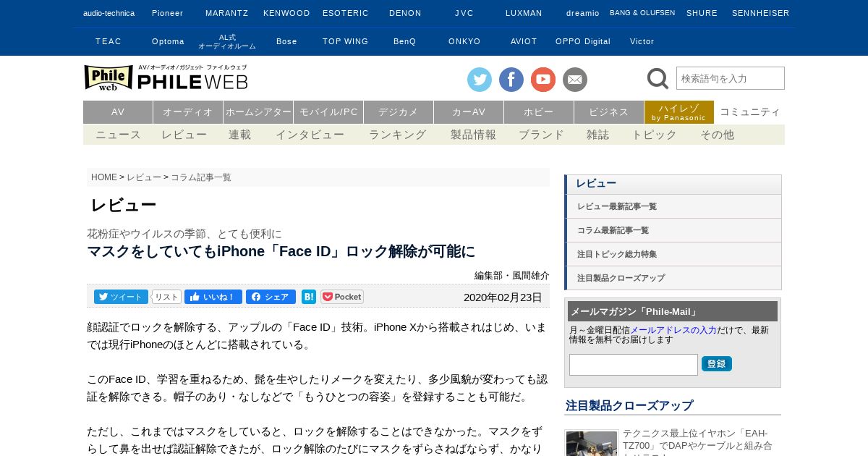Open the Bose brand link
Screen dimensions: 868x456
(286, 41)
